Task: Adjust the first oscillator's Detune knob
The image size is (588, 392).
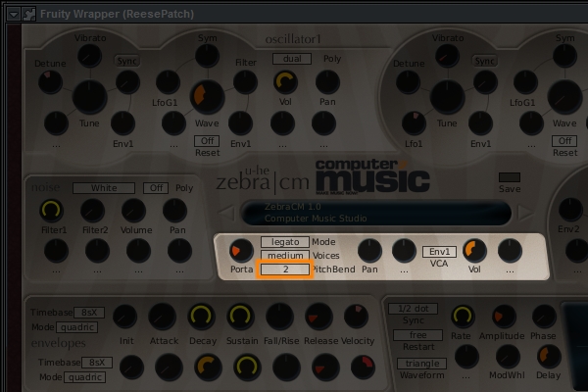Action: click(x=50, y=82)
